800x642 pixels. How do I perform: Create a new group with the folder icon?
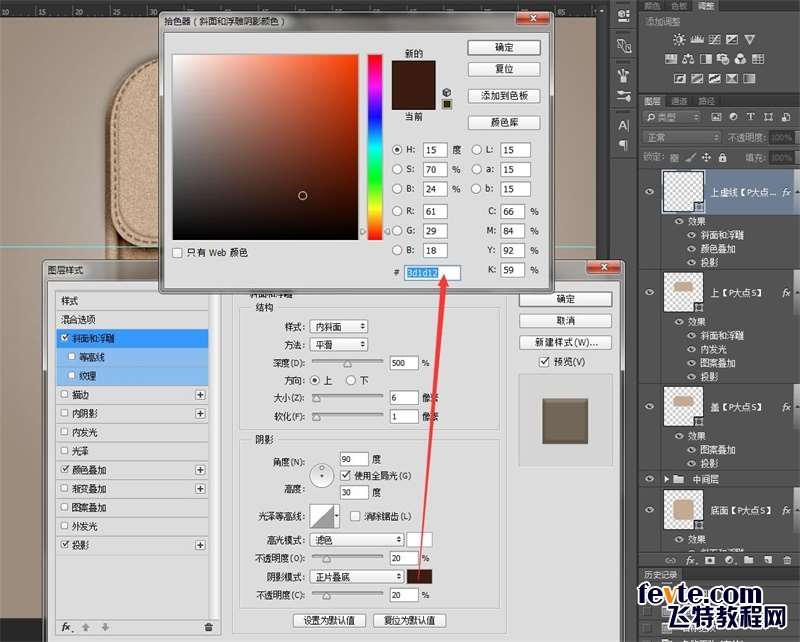click(748, 560)
